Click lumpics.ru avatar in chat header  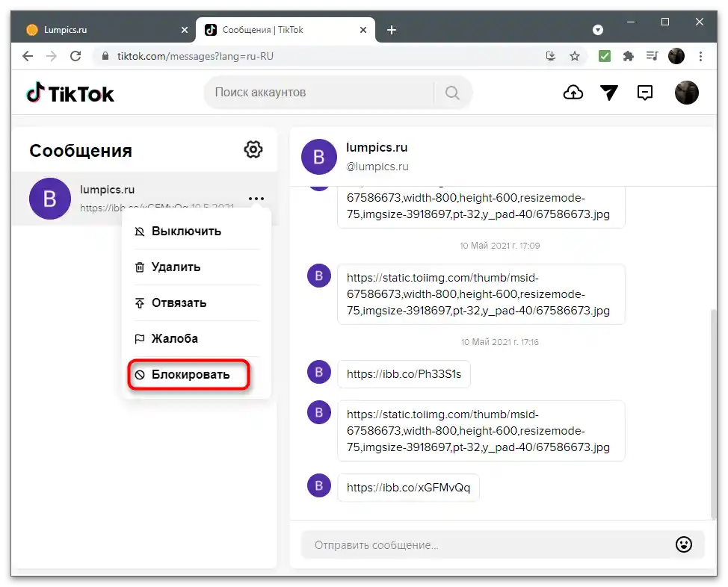point(319,157)
